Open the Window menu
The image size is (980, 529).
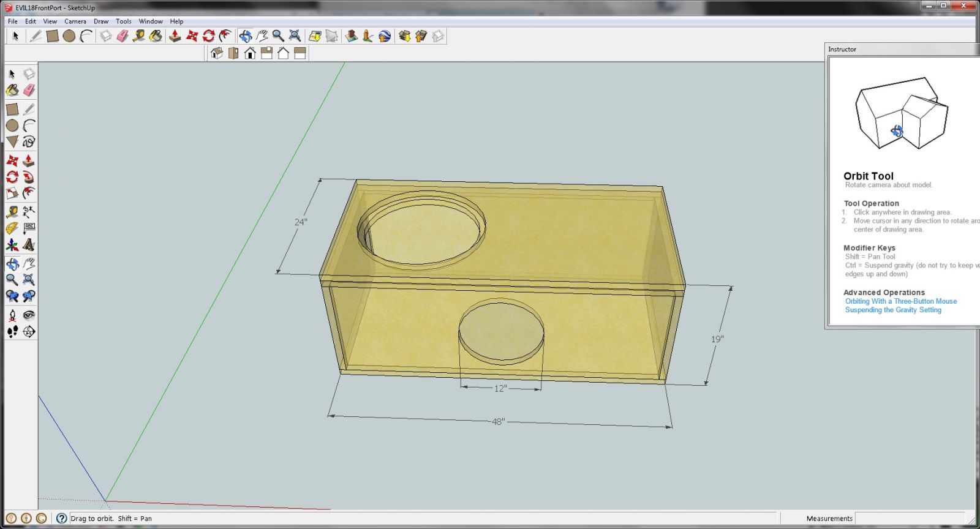[x=151, y=21]
